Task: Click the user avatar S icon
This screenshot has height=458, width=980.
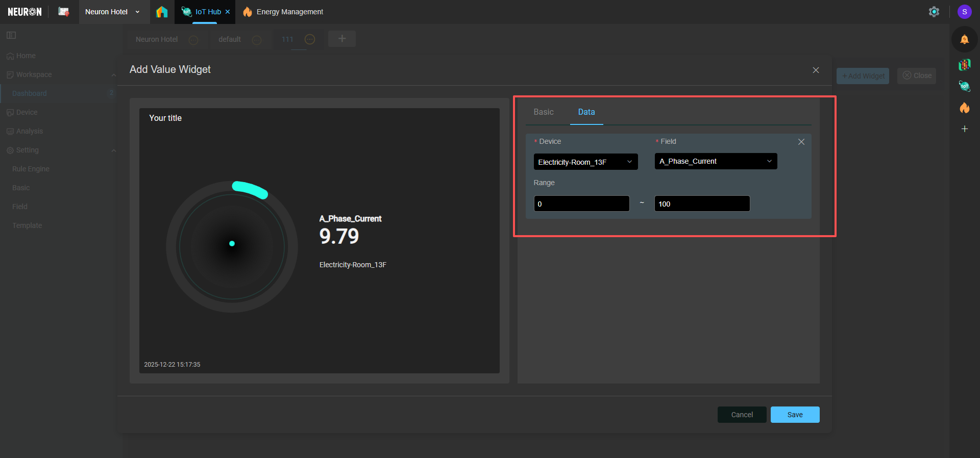Action: [964, 12]
